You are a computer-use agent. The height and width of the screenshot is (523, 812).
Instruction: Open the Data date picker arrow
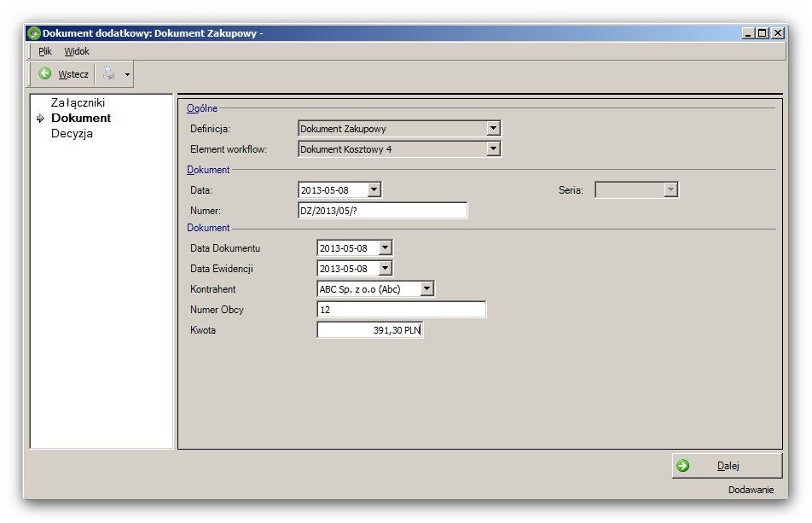(x=374, y=190)
